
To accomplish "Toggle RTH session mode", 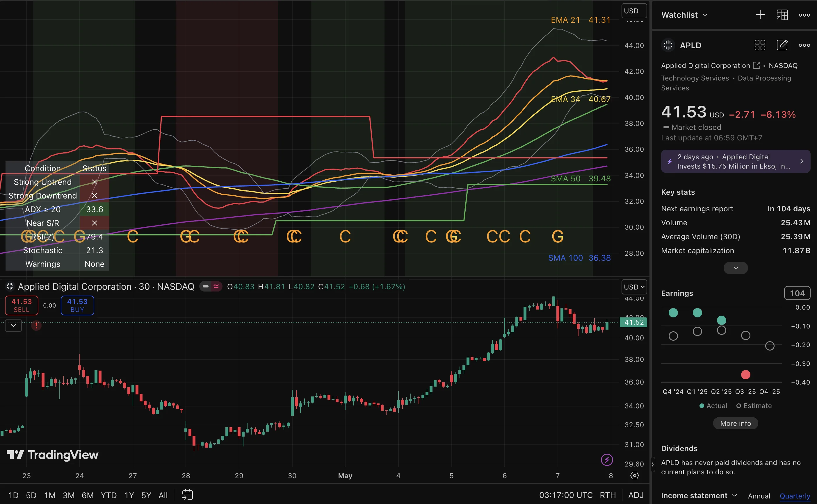I will click(608, 495).
